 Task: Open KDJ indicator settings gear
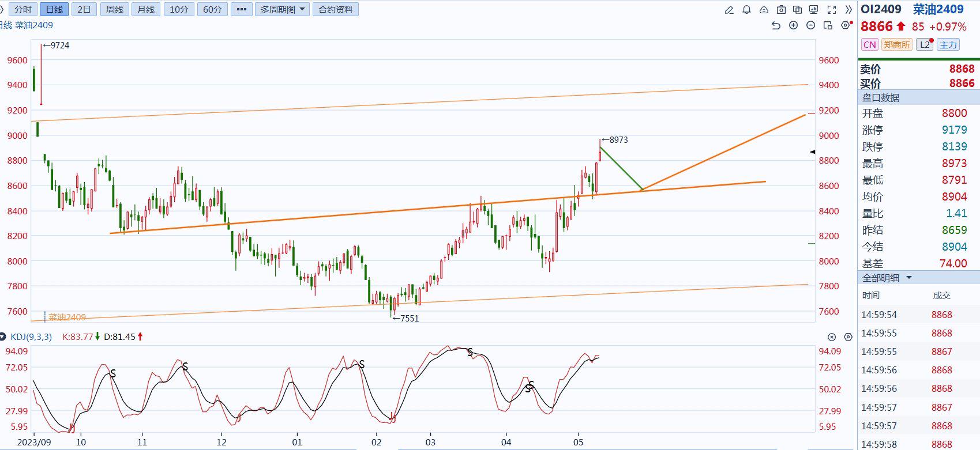[848, 337]
